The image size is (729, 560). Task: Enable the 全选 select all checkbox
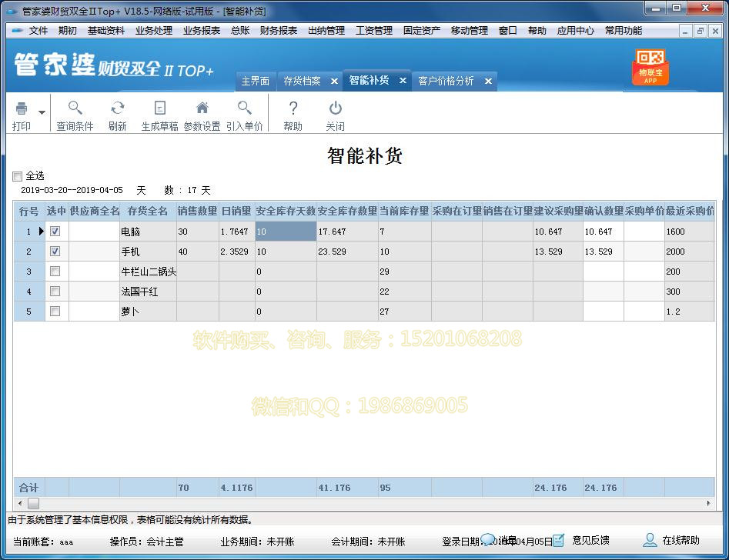17,176
